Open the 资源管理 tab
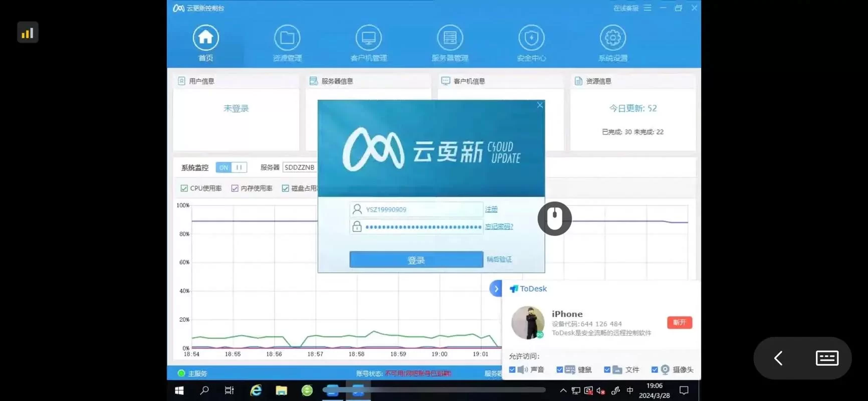This screenshot has height=401, width=868. (287, 43)
